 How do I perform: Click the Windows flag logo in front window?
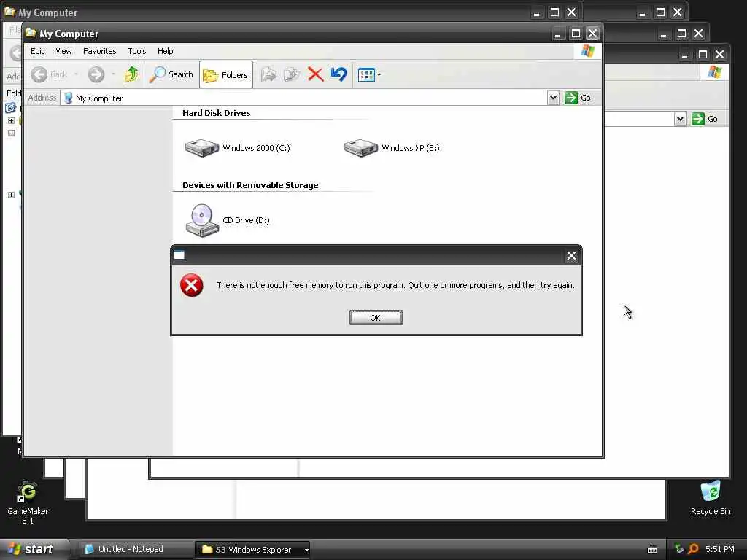point(587,51)
